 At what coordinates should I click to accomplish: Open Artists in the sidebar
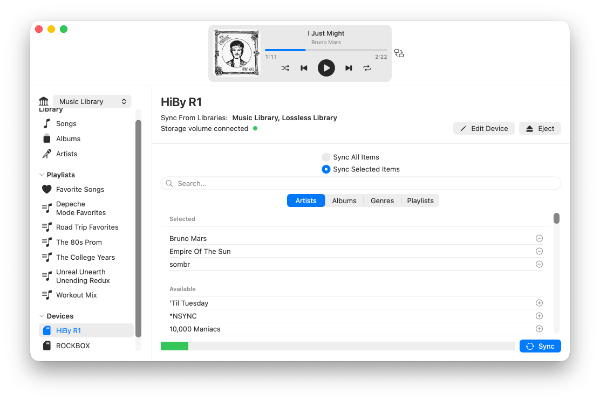coord(66,153)
